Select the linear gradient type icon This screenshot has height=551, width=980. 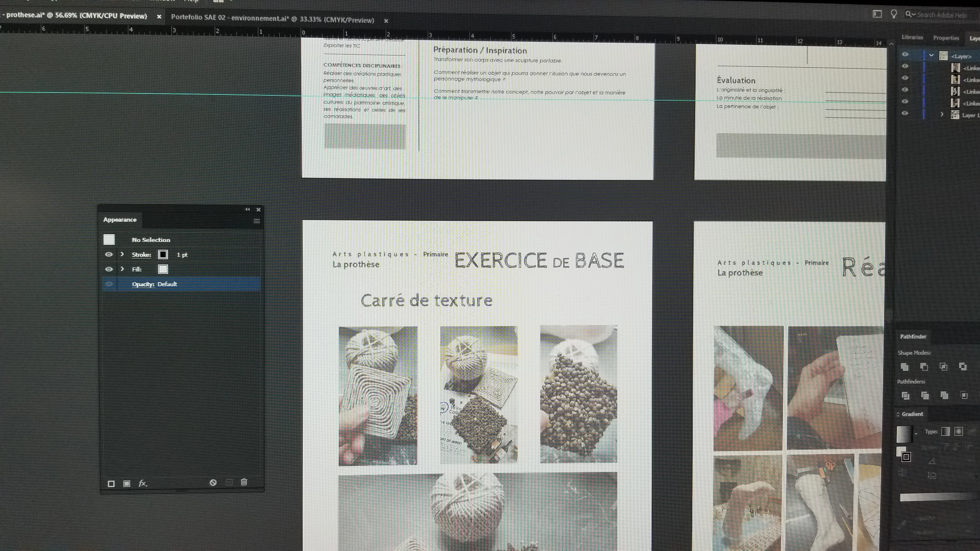(945, 431)
